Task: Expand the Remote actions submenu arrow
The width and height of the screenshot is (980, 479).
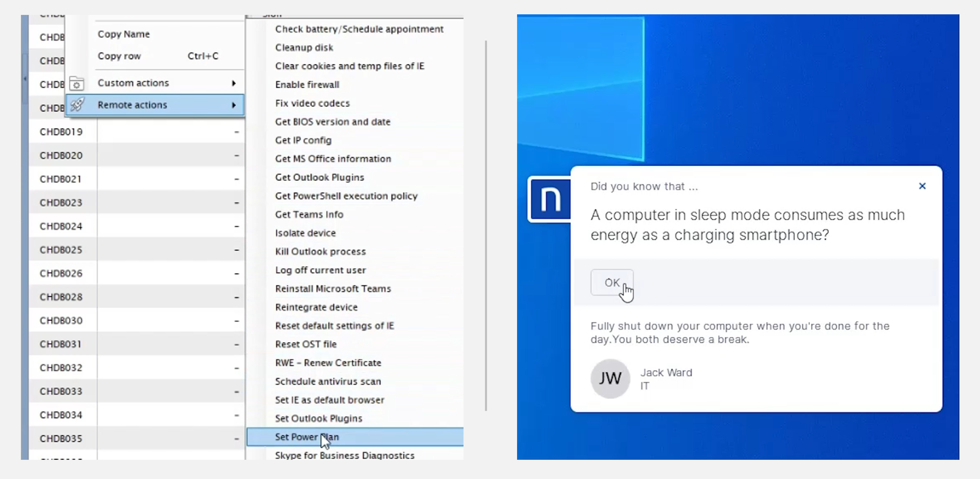Action: 234,105
